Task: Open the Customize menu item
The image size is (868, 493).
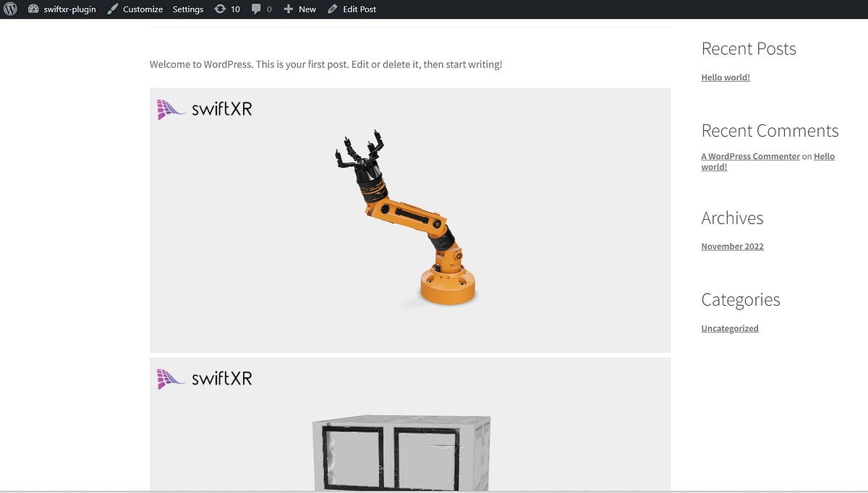Action: coord(142,9)
